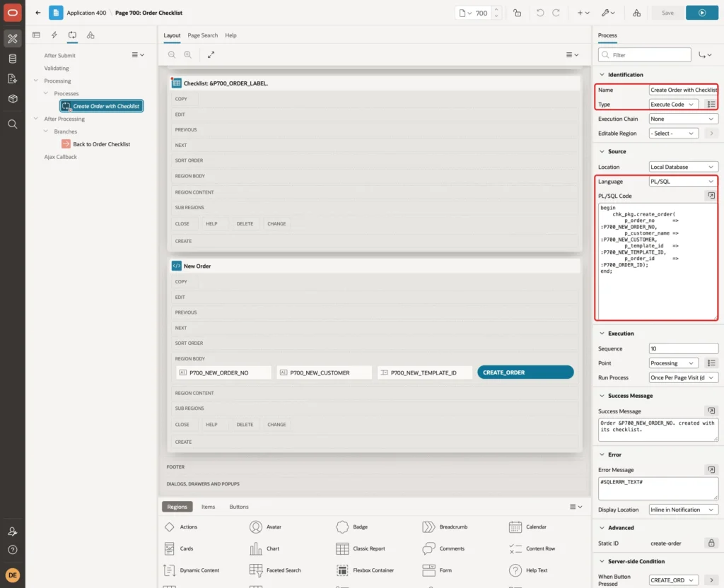Open SQL Workshop database icon

coord(13,59)
